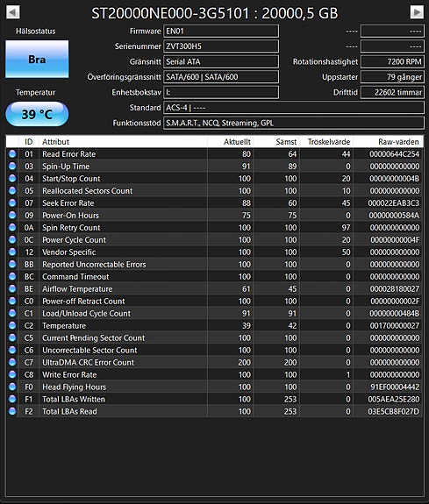The width and height of the screenshot is (429, 504).
Task: Click status dot for Airflow Temperature
Action: 12,288
